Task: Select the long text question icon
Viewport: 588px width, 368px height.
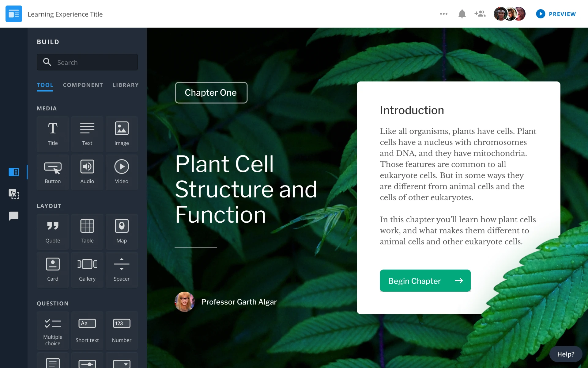Action: point(53,363)
